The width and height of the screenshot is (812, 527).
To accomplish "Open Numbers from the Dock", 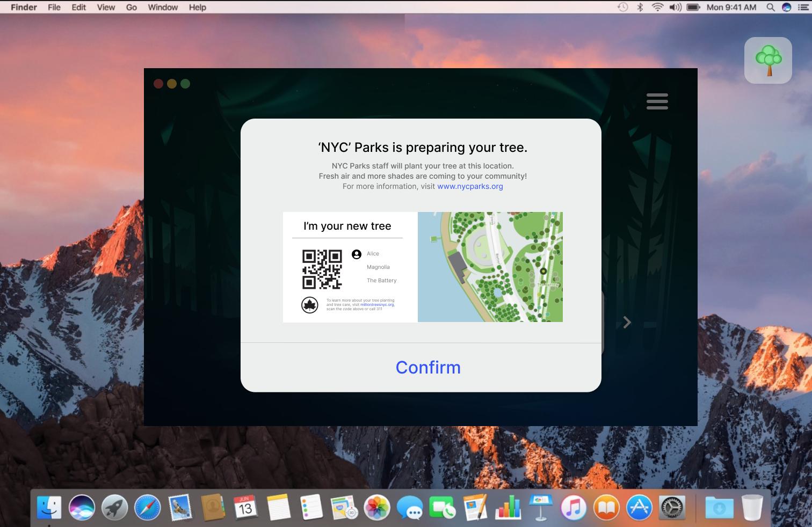I will click(508, 507).
